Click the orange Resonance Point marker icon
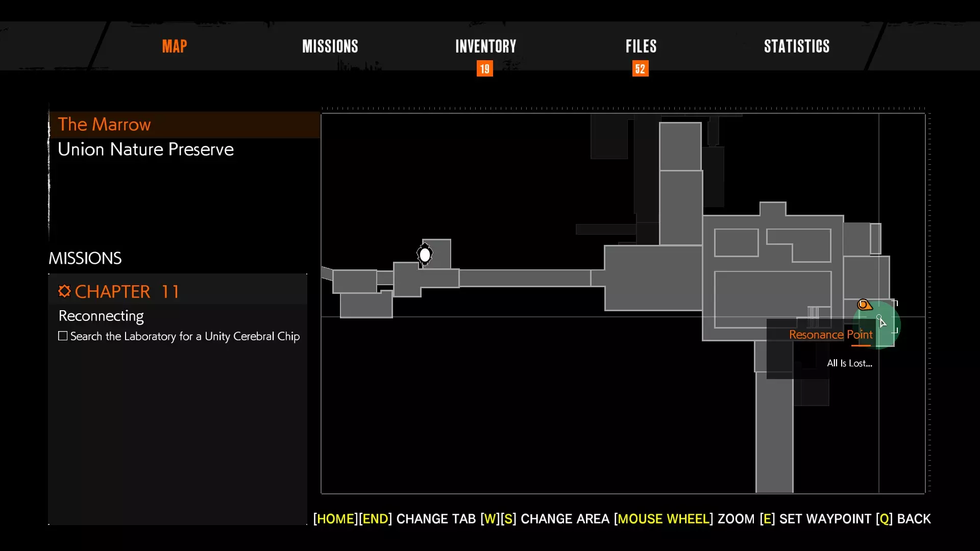The width and height of the screenshot is (980, 551). point(864,305)
